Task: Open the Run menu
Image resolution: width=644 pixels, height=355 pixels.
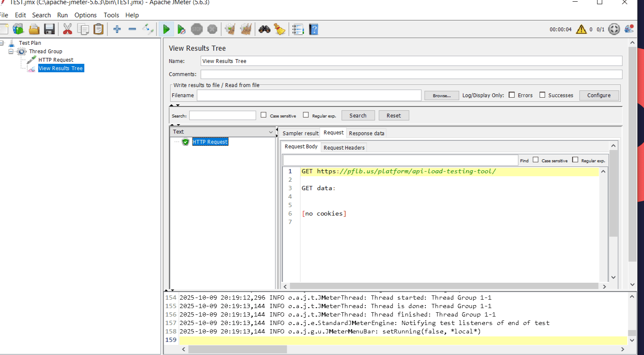Action: click(x=63, y=15)
